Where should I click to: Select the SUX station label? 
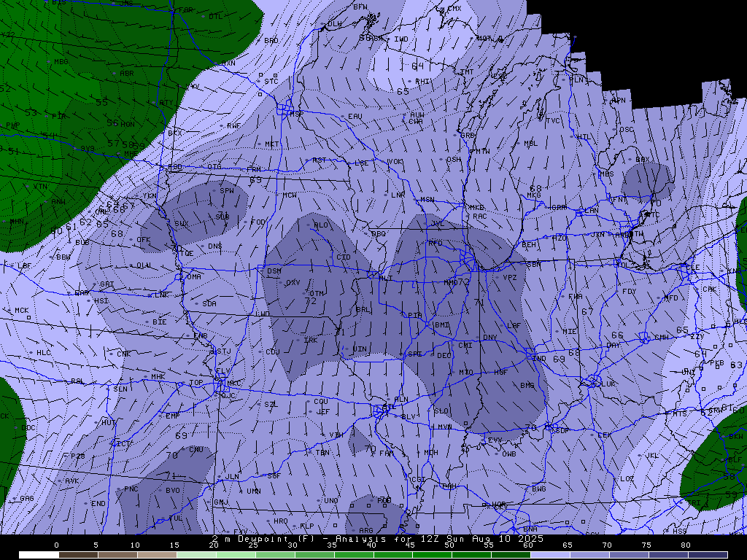pyautogui.click(x=181, y=223)
